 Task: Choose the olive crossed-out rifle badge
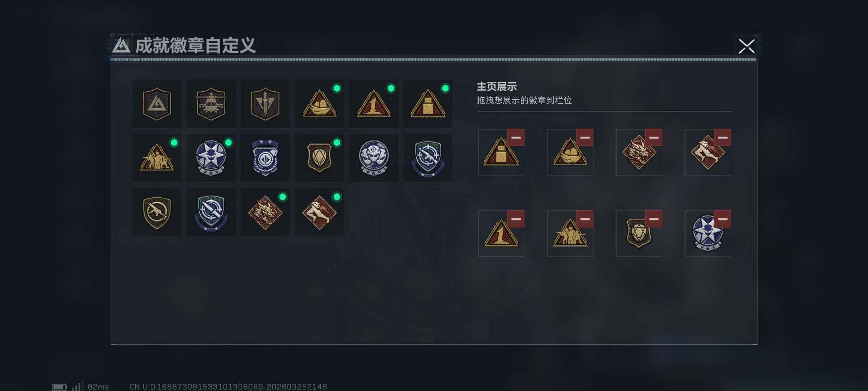pyautogui.click(x=157, y=213)
